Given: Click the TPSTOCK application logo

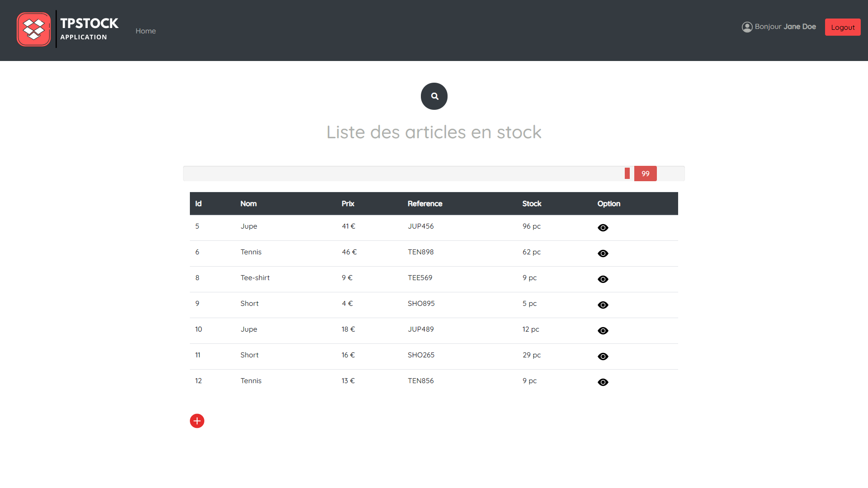Looking at the screenshot, I should (33, 29).
